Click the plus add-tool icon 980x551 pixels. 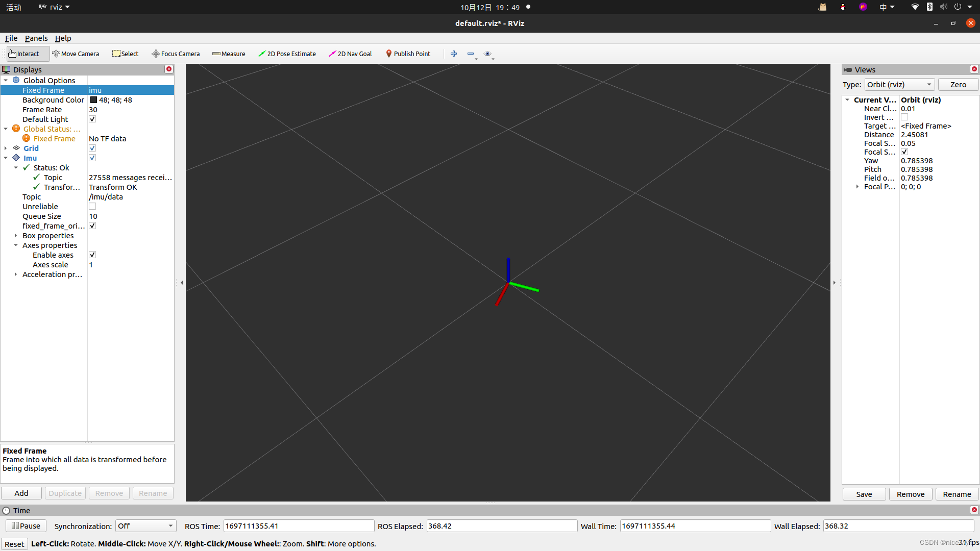coord(454,54)
